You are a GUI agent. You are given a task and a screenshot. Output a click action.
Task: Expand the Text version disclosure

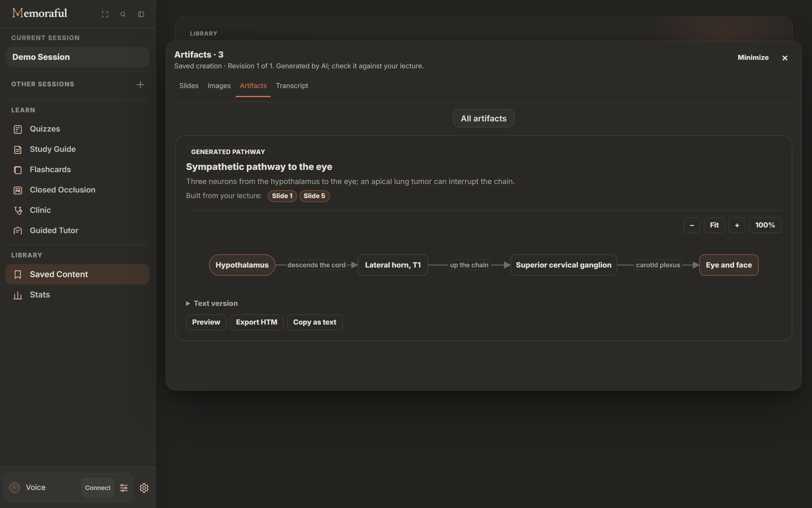(212, 303)
